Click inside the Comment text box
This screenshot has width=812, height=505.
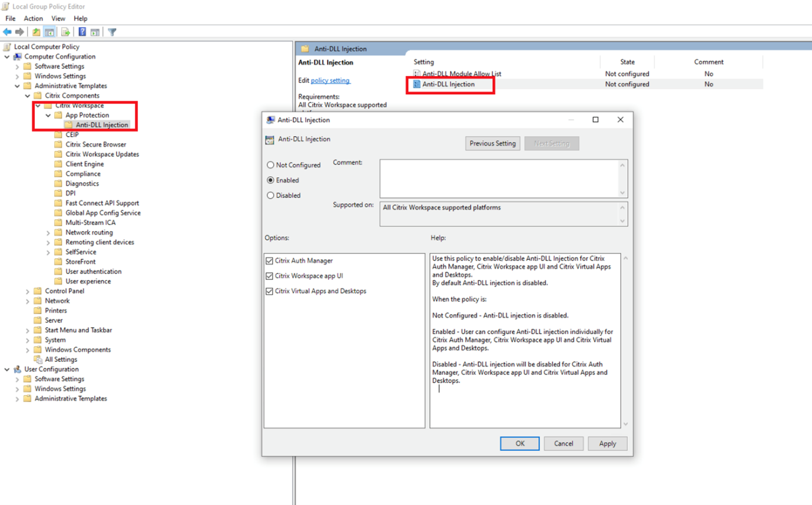499,179
